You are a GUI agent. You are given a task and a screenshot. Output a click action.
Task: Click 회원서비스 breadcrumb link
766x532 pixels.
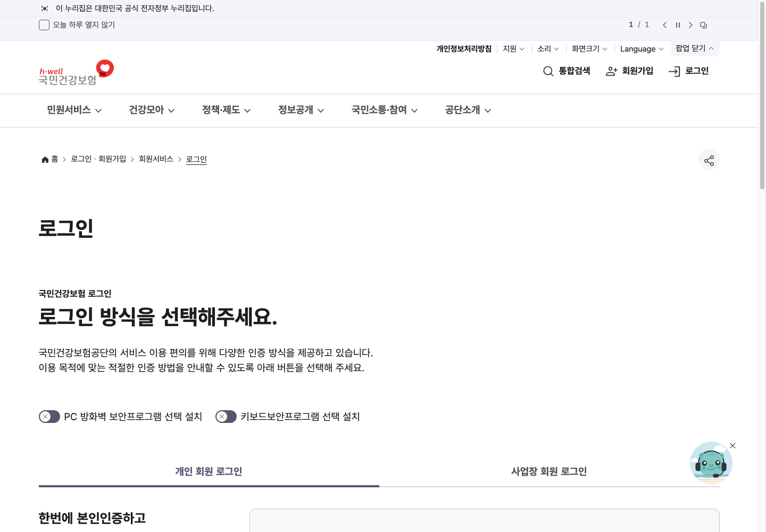click(156, 159)
